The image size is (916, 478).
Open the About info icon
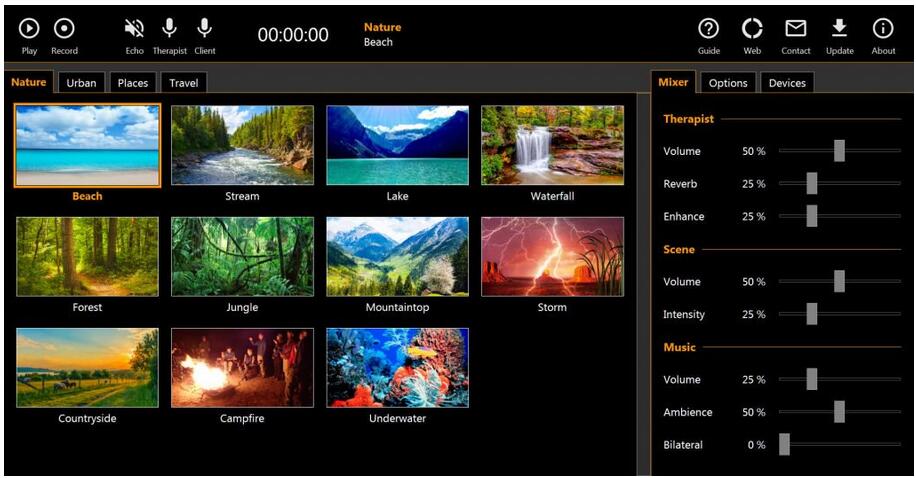point(883,30)
